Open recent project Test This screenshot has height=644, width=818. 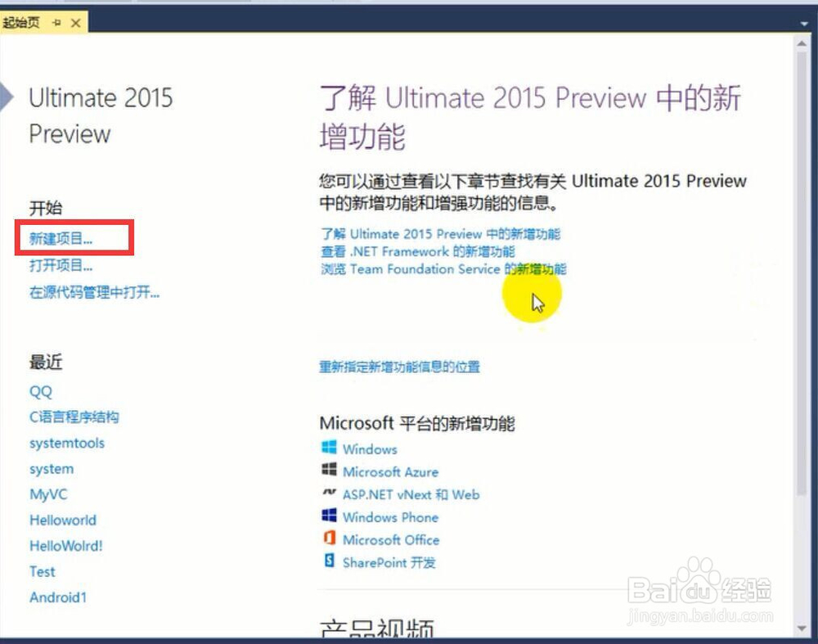tap(43, 572)
